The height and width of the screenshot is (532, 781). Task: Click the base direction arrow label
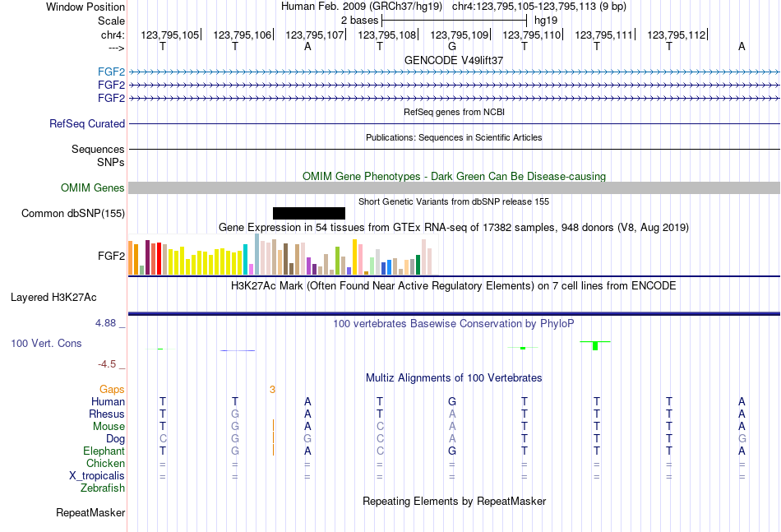point(117,48)
